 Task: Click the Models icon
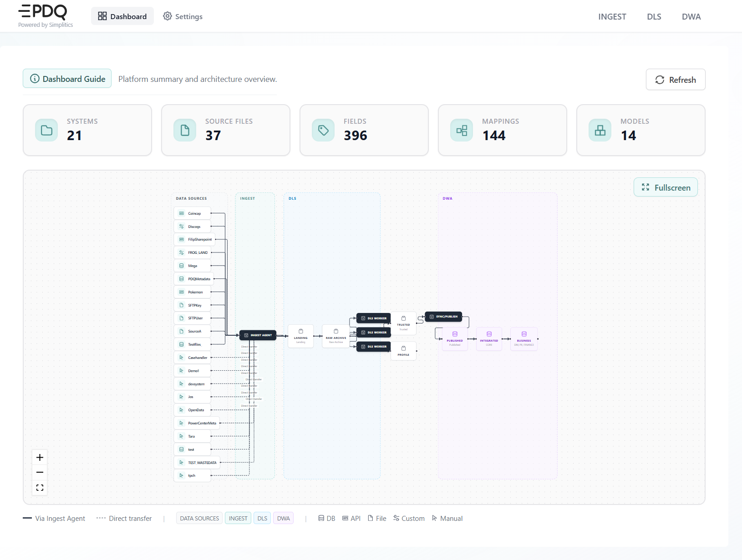point(600,130)
